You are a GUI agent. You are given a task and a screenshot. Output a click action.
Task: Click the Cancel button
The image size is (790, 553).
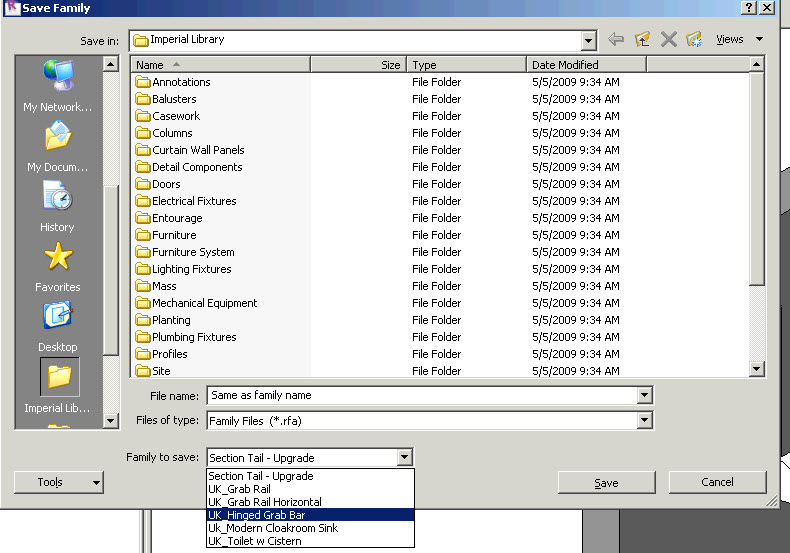pyautogui.click(x=717, y=482)
